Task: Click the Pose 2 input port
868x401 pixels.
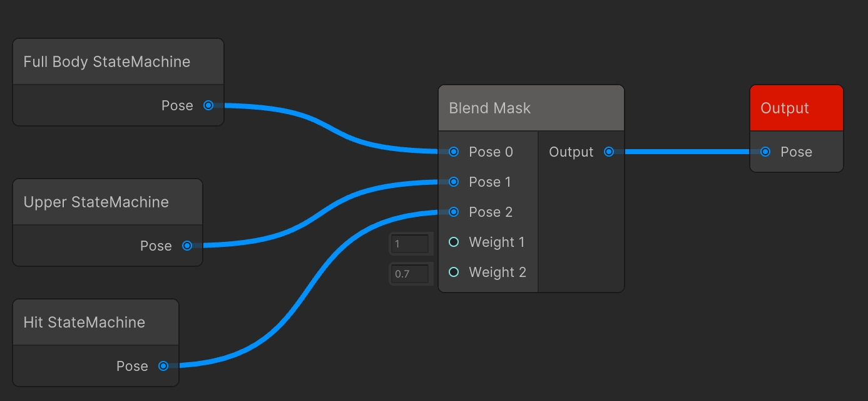Action: tap(454, 212)
